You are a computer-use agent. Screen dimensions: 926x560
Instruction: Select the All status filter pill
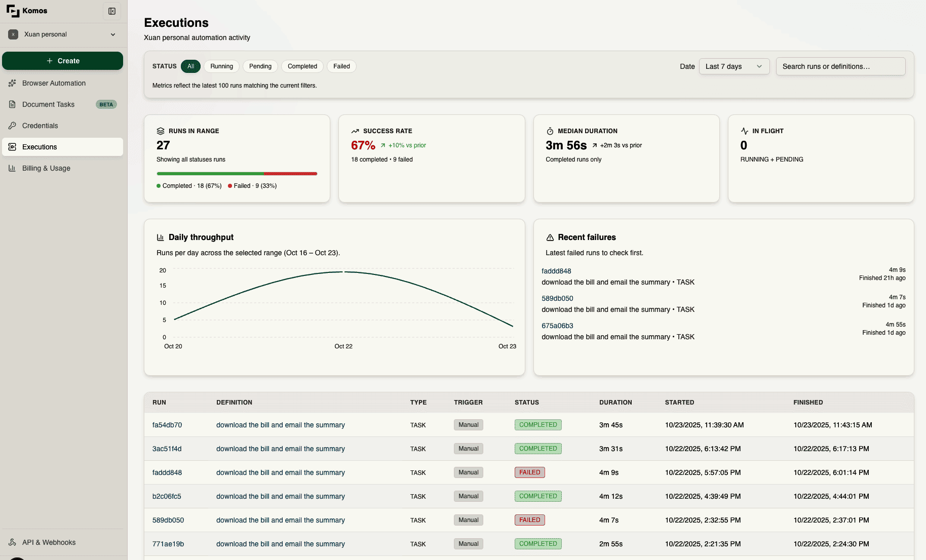tap(190, 66)
